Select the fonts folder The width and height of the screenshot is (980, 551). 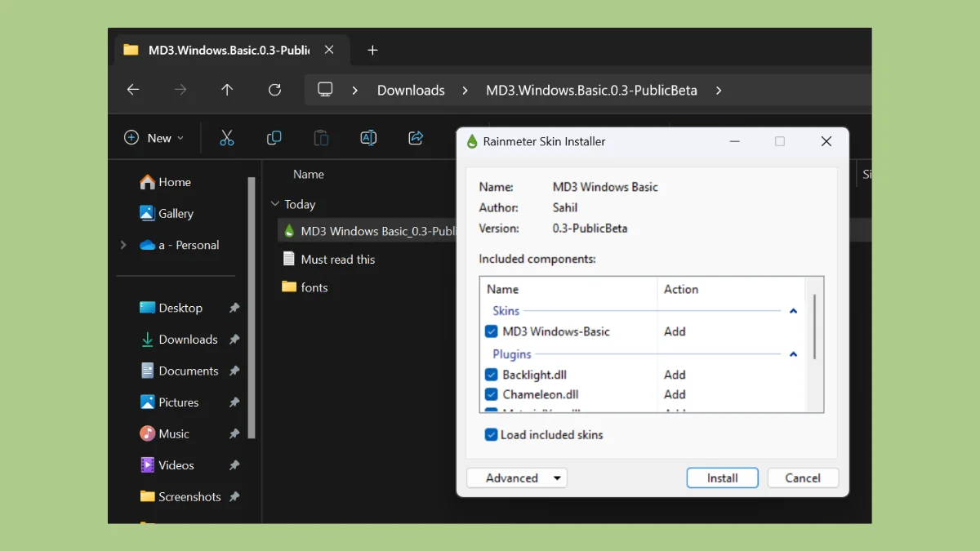point(305,287)
